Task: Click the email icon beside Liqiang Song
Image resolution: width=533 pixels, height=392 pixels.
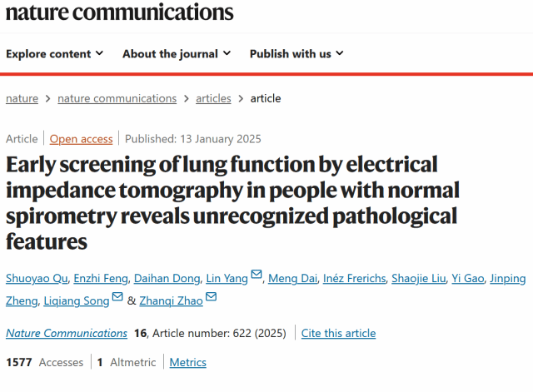Action: [x=117, y=299]
